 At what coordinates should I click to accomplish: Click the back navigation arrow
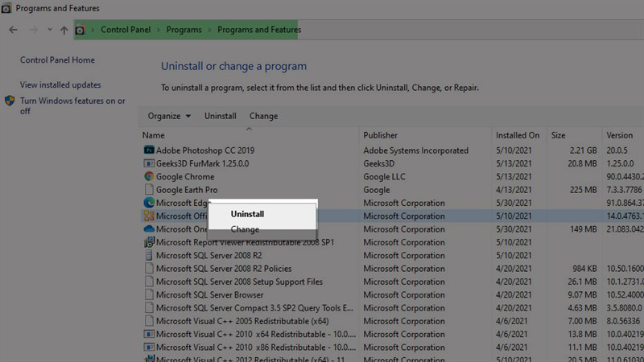14,31
